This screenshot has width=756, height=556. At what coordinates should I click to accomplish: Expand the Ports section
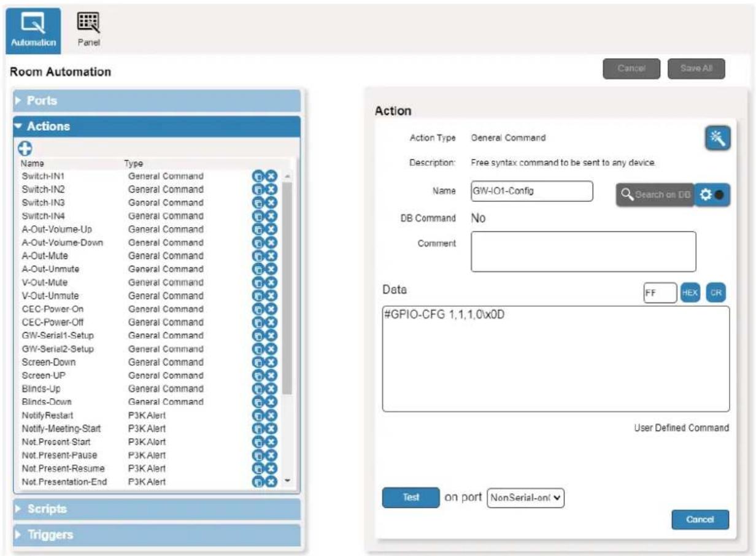tap(157, 101)
